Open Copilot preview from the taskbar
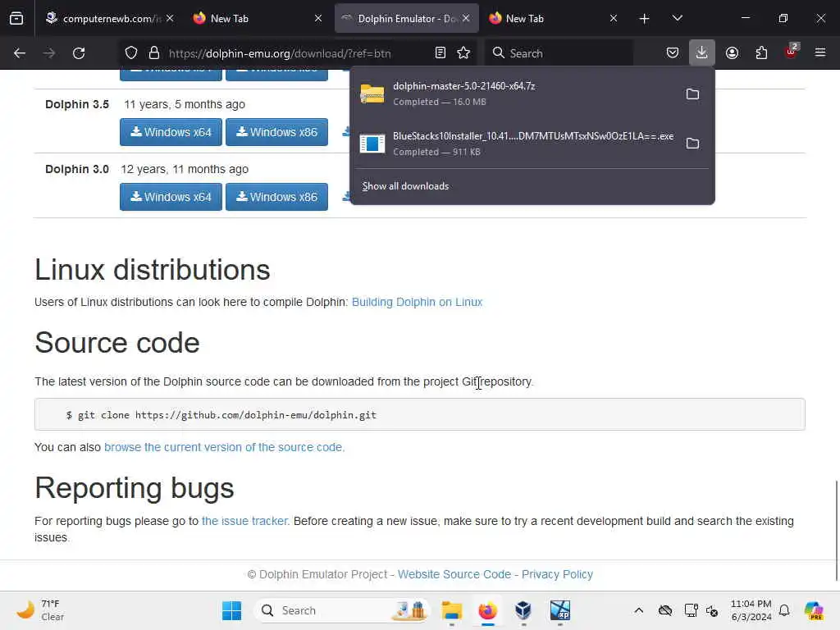The height and width of the screenshot is (630, 840). click(814, 610)
